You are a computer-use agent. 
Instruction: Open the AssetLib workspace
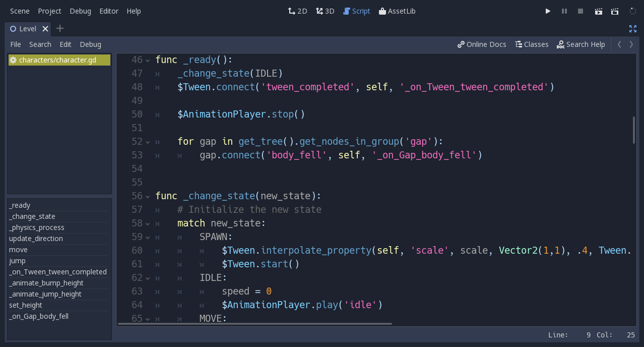pos(397,11)
